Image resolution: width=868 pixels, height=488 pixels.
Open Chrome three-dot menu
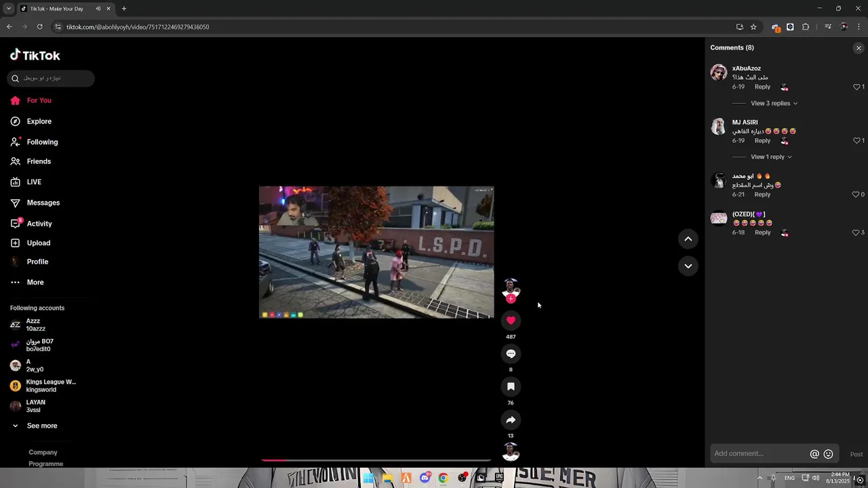(x=859, y=27)
